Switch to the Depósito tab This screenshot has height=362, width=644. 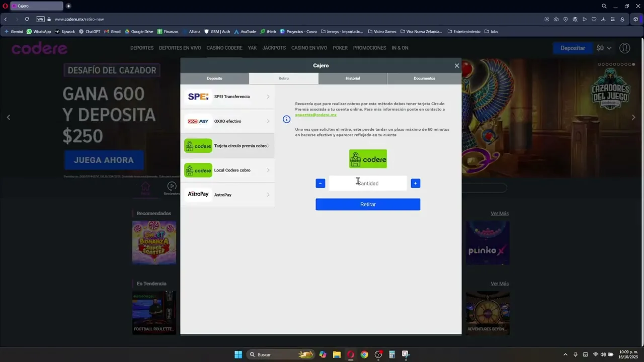(214, 78)
